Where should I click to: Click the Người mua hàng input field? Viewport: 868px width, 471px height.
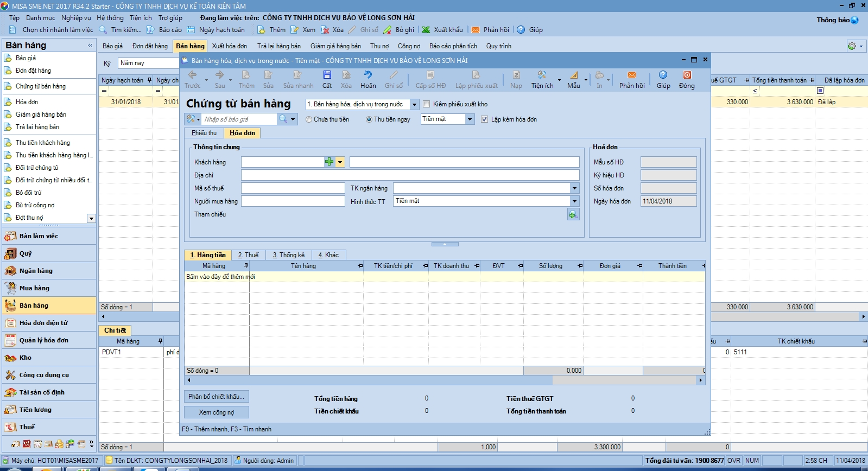point(293,201)
